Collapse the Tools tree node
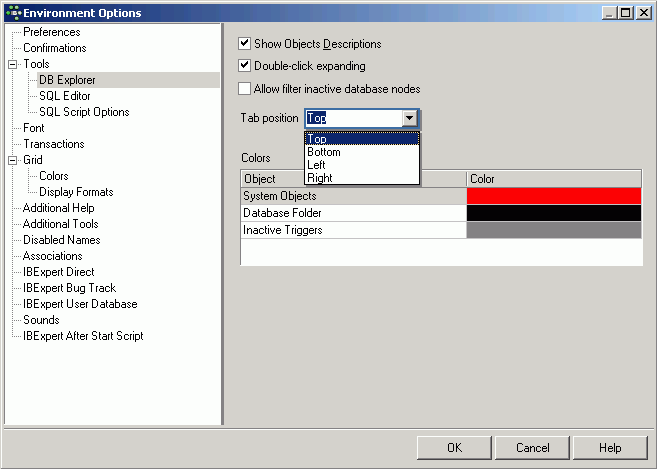This screenshot has height=469, width=657. click(12, 64)
